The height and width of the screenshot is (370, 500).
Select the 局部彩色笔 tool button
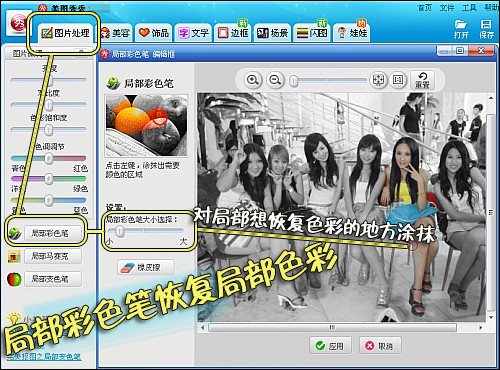coord(53,233)
